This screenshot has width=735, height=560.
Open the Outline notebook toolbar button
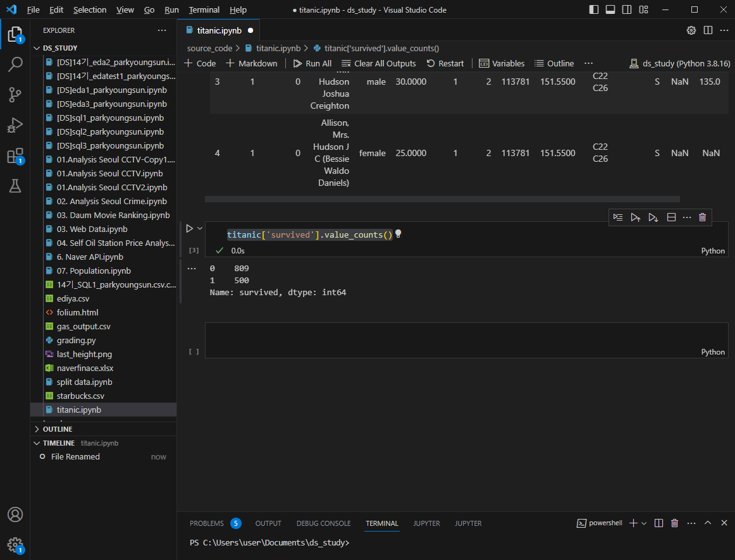click(554, 63)
